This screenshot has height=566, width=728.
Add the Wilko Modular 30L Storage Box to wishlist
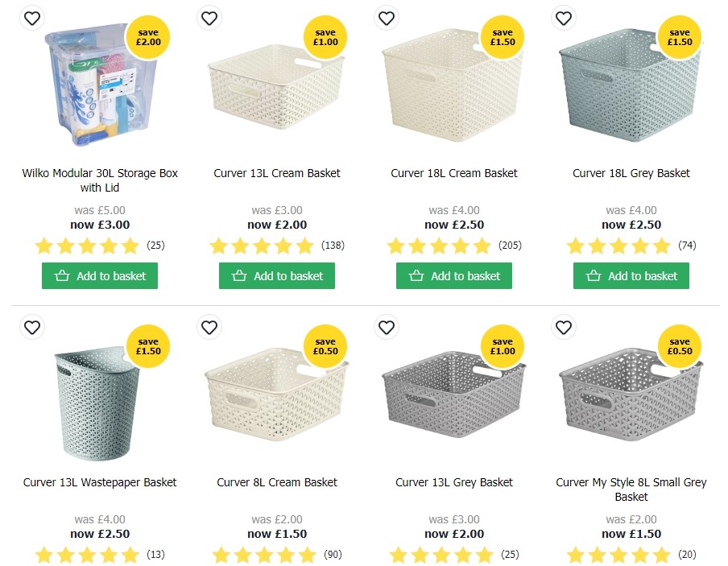(x=32, y=18)
